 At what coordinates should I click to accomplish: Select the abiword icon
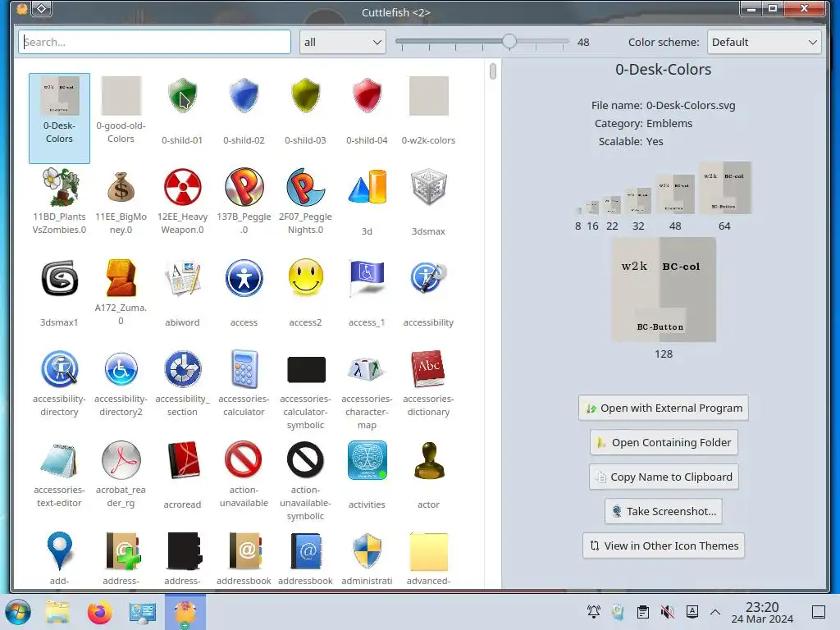click(x=183, y=278)
